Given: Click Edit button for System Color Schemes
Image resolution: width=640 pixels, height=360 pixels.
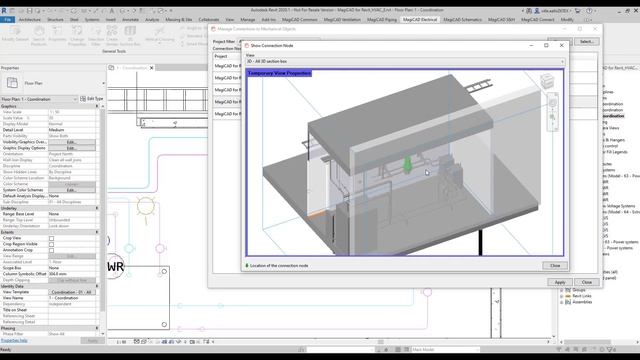Looking at the screenshot, I should coord(72,190).
